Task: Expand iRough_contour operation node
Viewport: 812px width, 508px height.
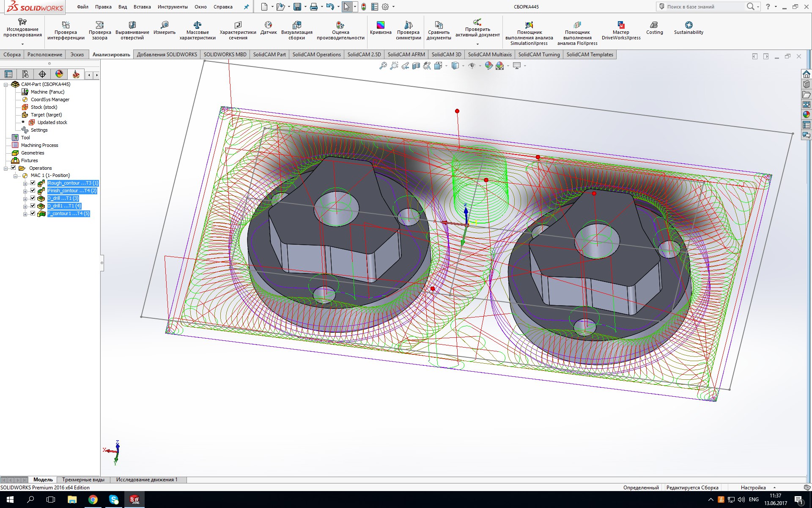Action: click(25, 183)
